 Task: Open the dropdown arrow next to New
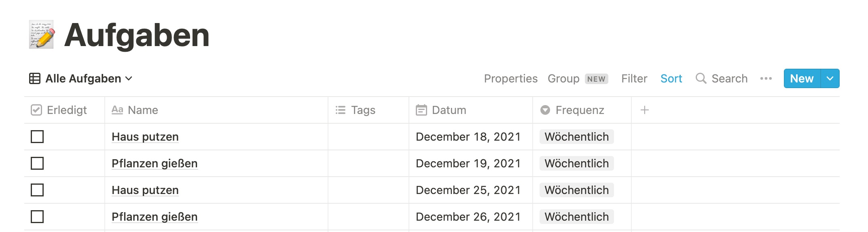(x=830, y=78)
